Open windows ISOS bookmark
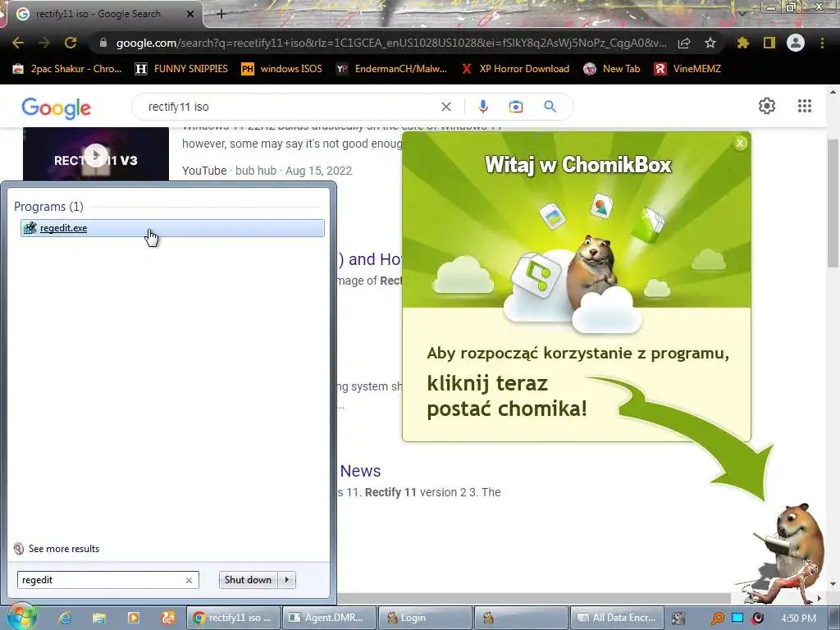The height and width of the screenshot is (630, 840). click(282, 69)
